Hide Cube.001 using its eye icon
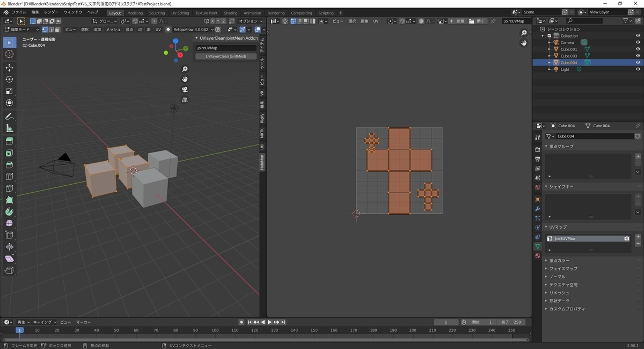 638,49
